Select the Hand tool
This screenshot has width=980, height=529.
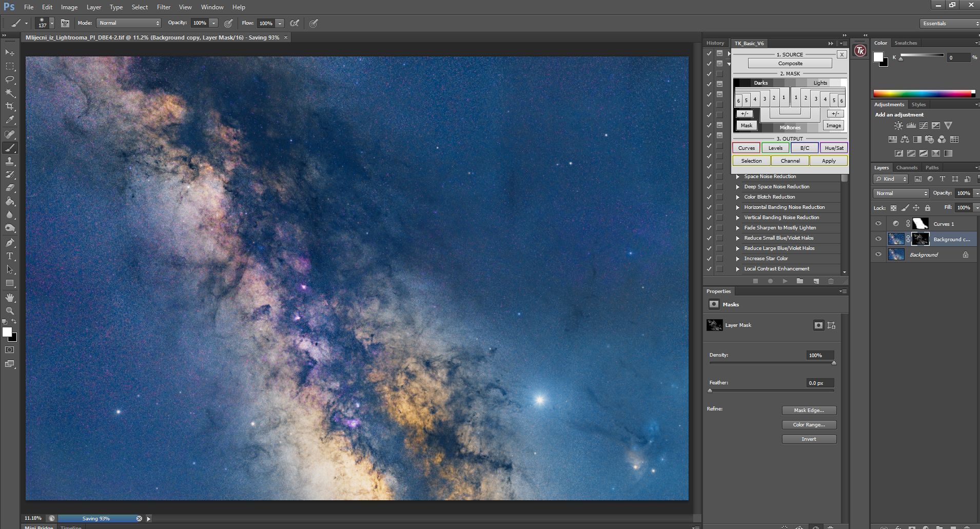coord(10,298)
